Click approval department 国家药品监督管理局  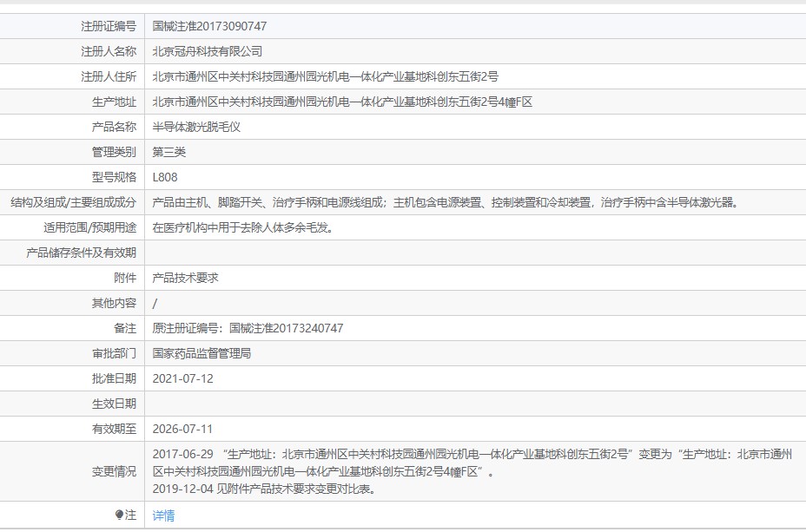coord(202,353)
